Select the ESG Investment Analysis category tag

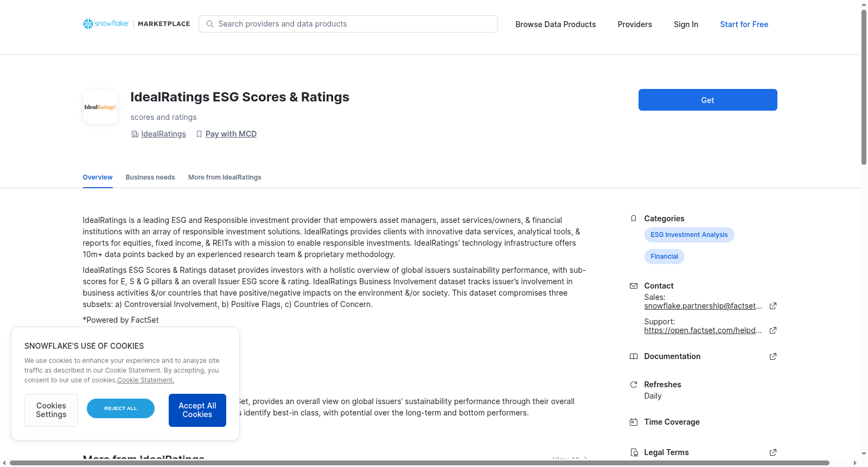(689, 235)
